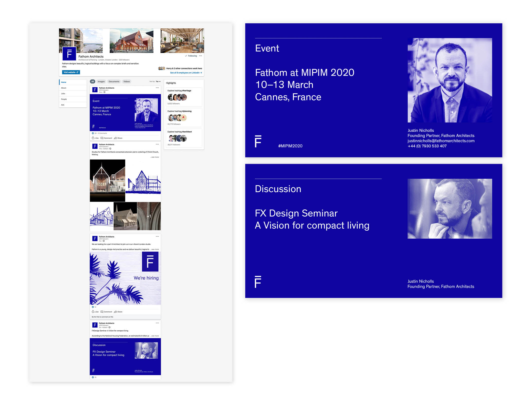Open the Ads sidebar item
Viewport: 532px width, 405px height.
[x=73, y=105]
